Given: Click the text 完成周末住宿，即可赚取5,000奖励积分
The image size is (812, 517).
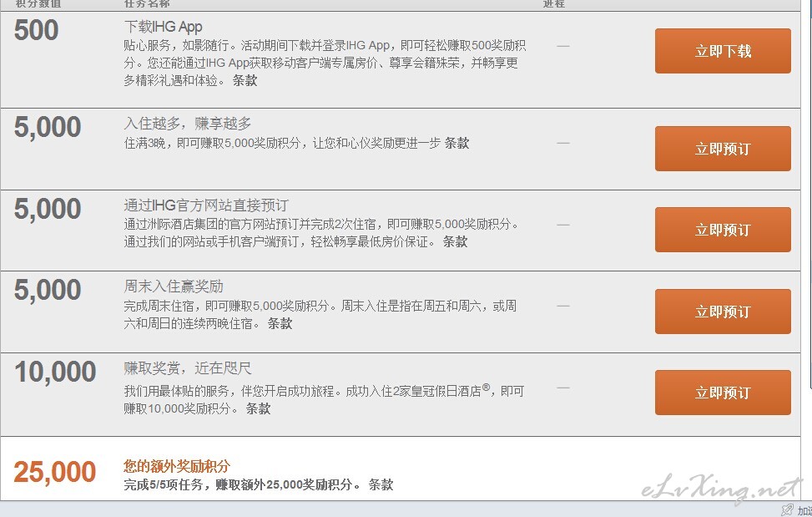Looking at the screenshot, I should click(226, 306).
